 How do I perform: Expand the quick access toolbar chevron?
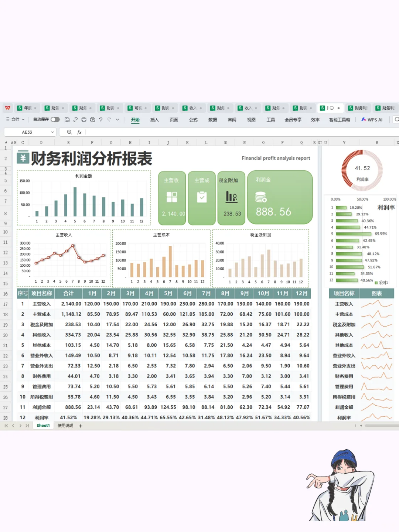click(x=117, y=119)
